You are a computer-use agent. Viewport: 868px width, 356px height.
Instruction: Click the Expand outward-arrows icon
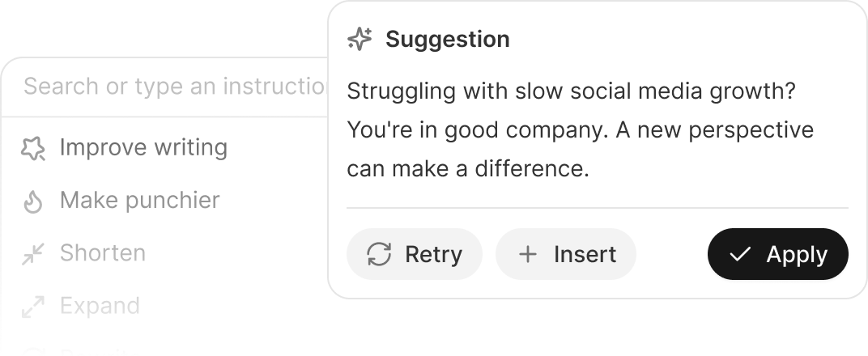coord(32,307)
